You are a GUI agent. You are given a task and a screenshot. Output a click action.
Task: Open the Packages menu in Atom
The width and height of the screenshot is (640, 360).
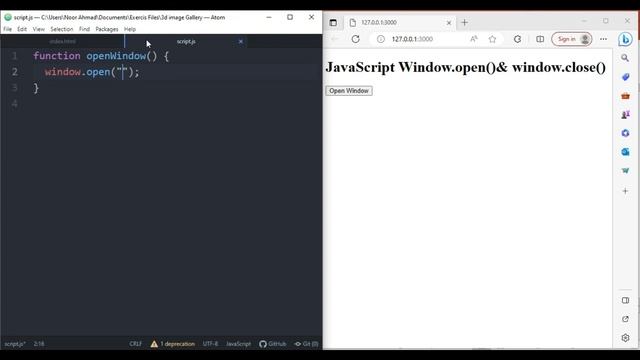(107, 29)
